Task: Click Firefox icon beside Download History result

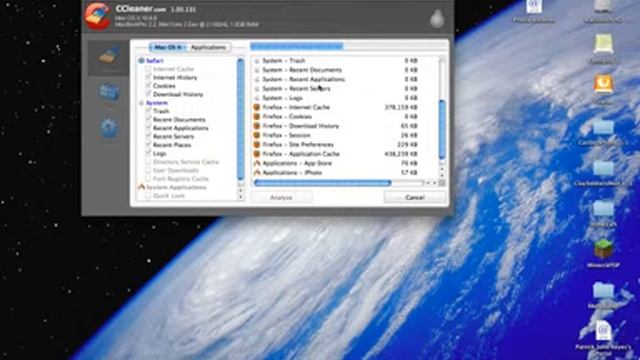Action: point(257,126)
